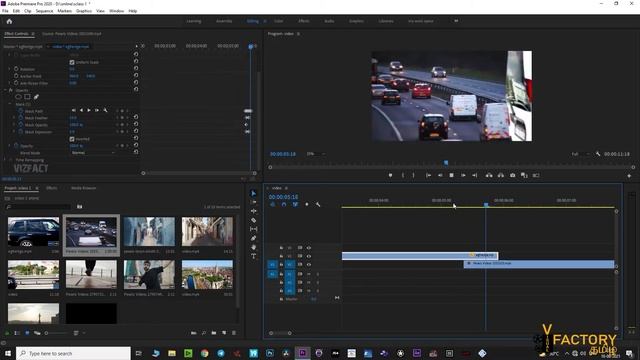The width and height of the screenshot is (640, 360).
Task: Toggle the mask Inverted checkbox
Action: point(72,139)
